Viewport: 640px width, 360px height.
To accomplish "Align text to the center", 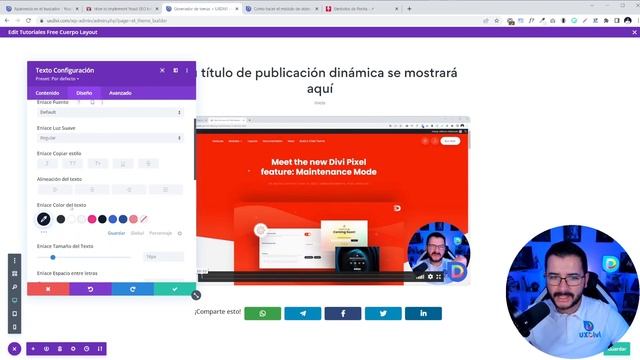I will pos(92,190).
